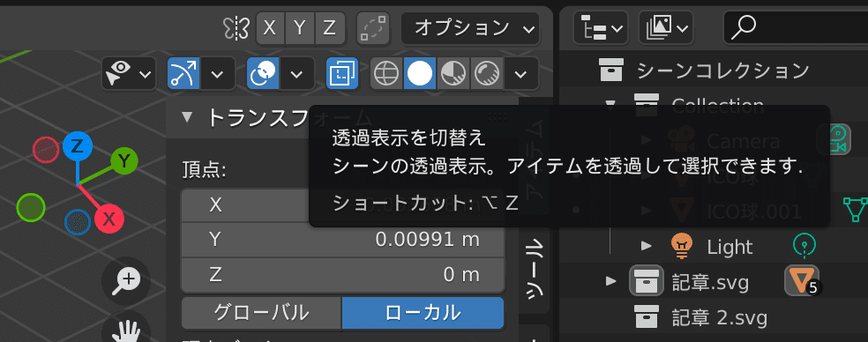This screenshot has width=868, height=342.
Task: Open outliner view layer dropdown
Action: tap(667, 27)
